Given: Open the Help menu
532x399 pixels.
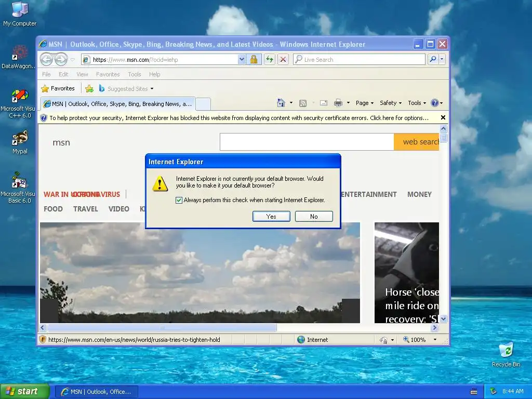Looking at the screenshot, I should pyautogui.click(x=155, y=74).
